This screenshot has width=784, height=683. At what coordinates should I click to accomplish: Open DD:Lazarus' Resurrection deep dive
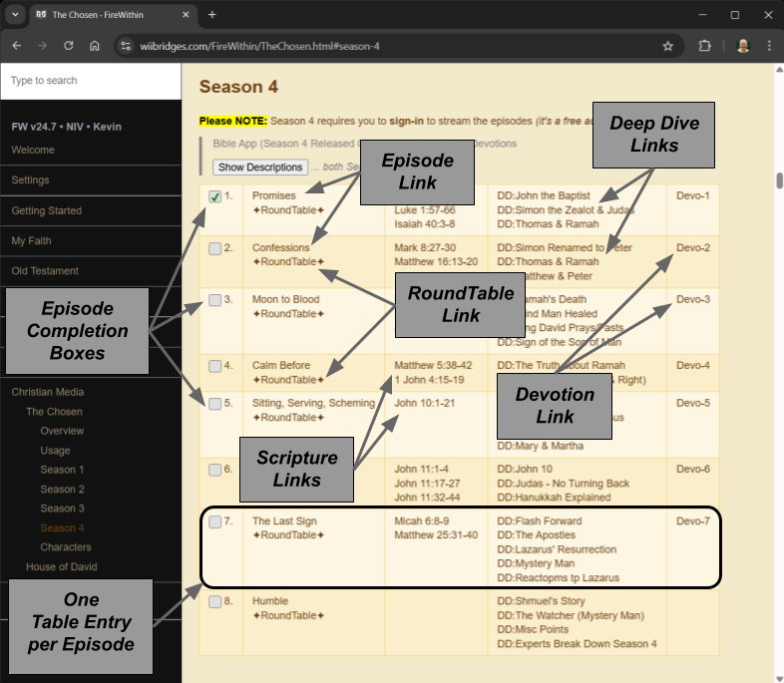point(557,549)
